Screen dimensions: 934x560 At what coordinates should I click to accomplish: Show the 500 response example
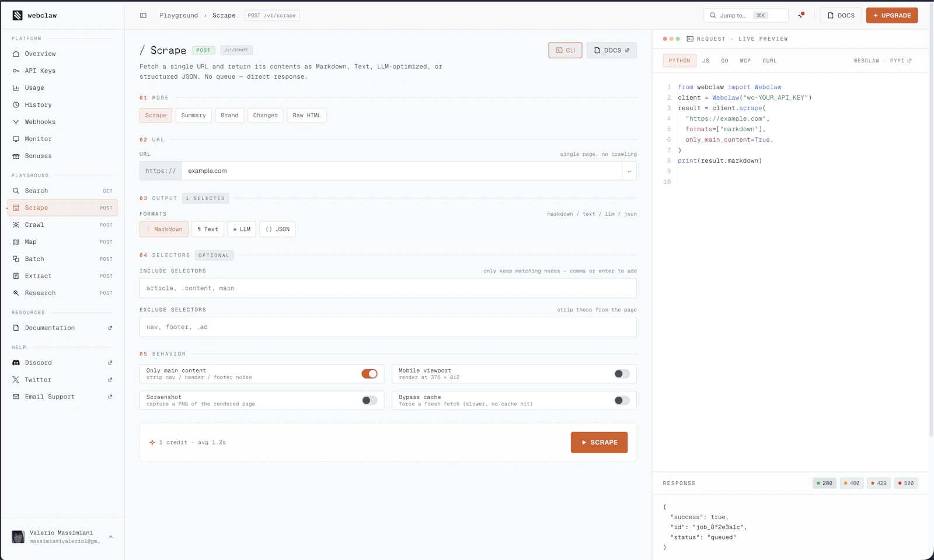click(906, 483)
